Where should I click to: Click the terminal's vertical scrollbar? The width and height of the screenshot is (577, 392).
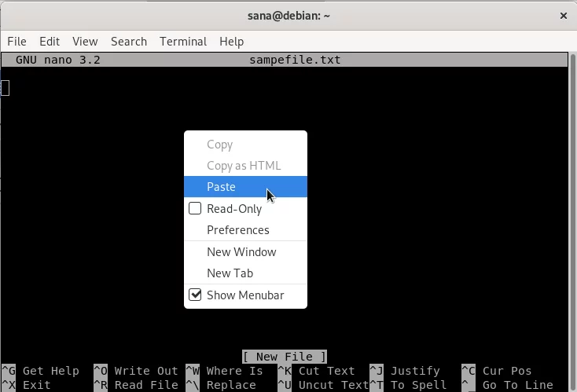(x=572, y=221)
